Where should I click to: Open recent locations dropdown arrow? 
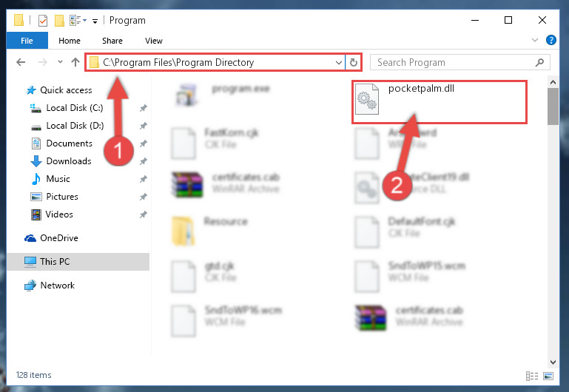(x=60, y=62)
